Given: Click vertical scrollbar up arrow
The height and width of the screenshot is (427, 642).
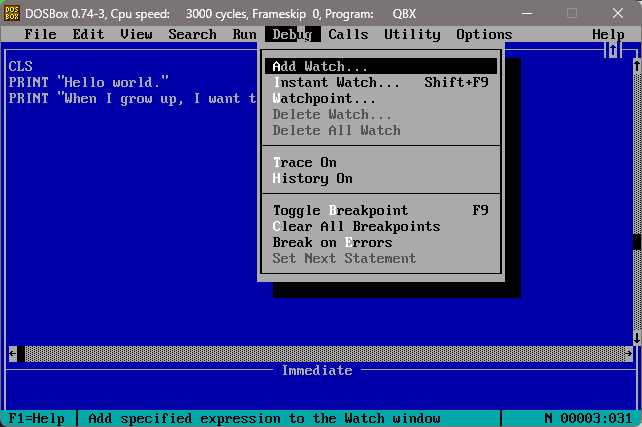Looking at the screenshot, I should tap(637, 66).
